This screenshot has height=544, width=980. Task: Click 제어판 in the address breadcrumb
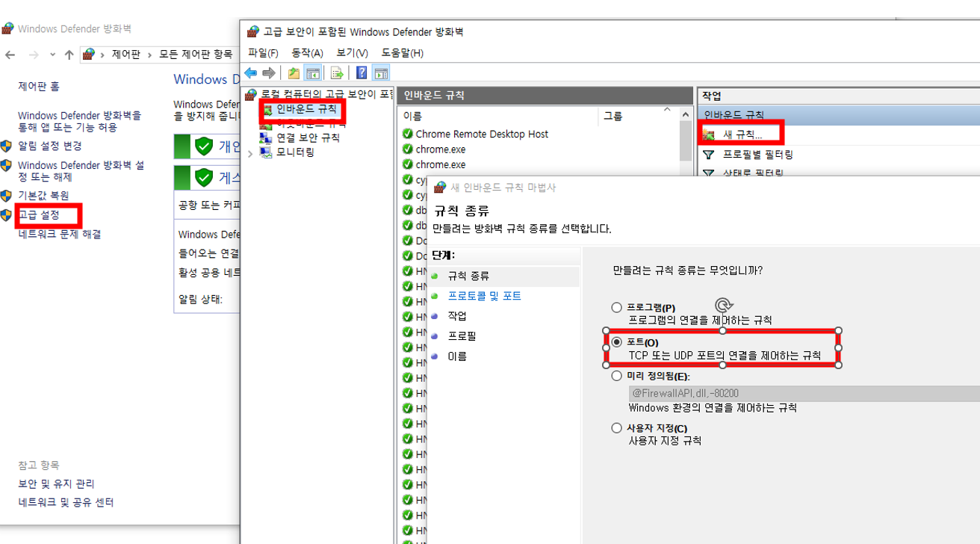(125, 55)
